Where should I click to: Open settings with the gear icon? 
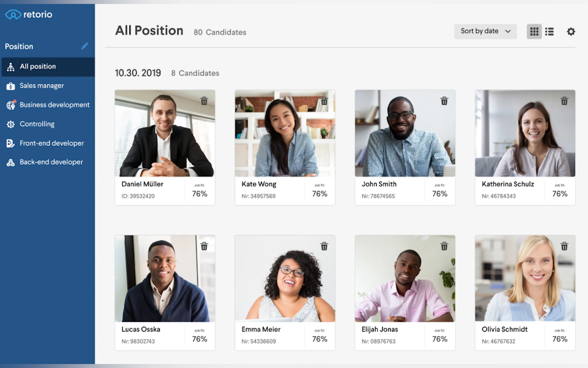coord(570,31)
